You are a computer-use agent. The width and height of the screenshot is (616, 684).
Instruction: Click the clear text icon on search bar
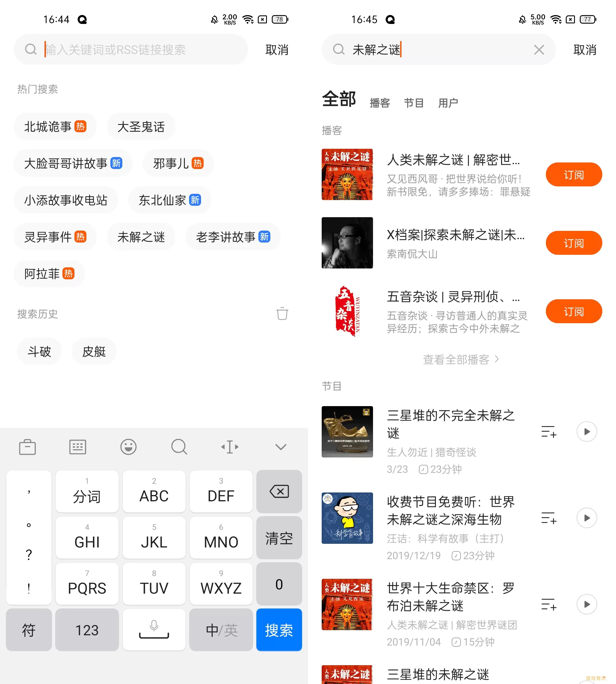[x=539, y=50]
